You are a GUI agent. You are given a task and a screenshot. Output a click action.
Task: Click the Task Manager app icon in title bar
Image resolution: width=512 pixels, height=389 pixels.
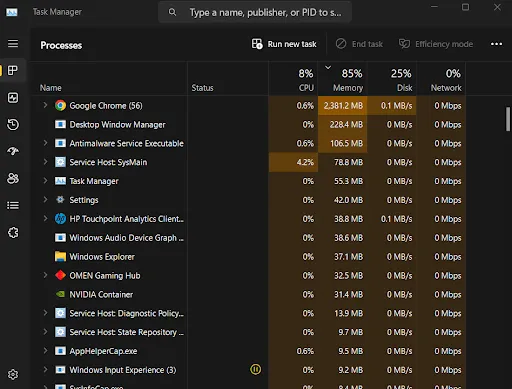[12, 12]
